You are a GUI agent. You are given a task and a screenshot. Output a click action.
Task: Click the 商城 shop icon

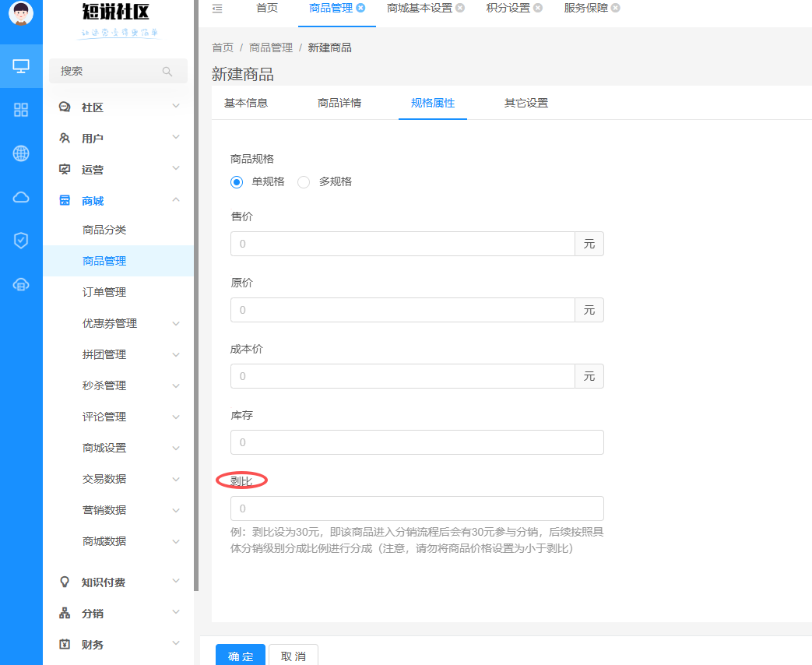(65, 200)
